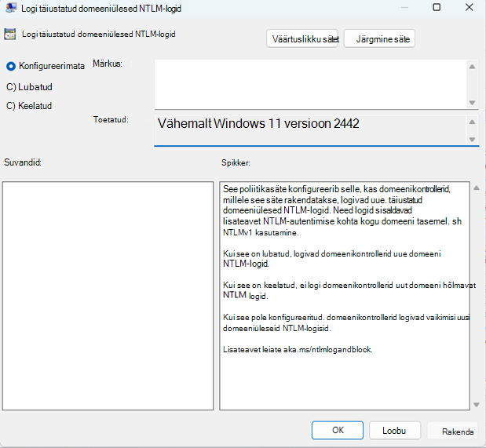This screenshot has width=486, height=448.
Task: Click inside the Märkus comment field
Action: (x=311, y=84)
